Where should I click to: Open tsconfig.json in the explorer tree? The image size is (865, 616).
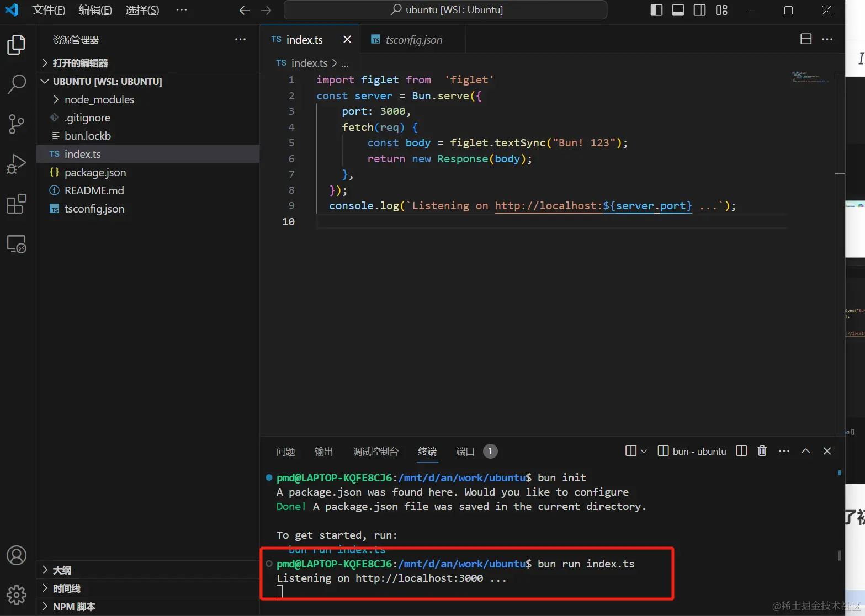(148, 209)
